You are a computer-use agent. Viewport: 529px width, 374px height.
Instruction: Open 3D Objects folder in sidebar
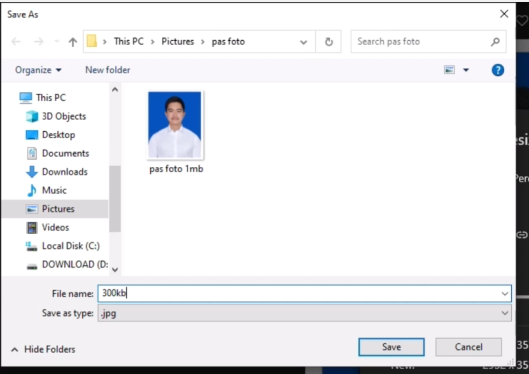coord(64,116)
